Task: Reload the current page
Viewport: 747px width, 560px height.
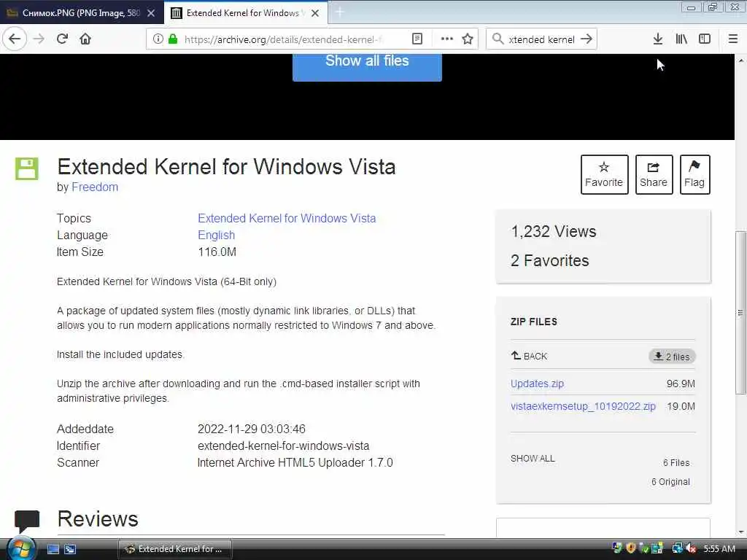Action: coord(63,39)
